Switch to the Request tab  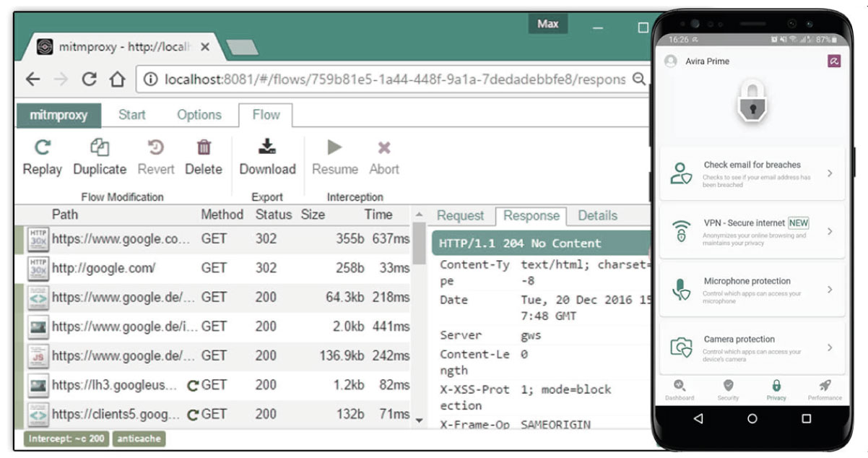click(x=460, y=215)
